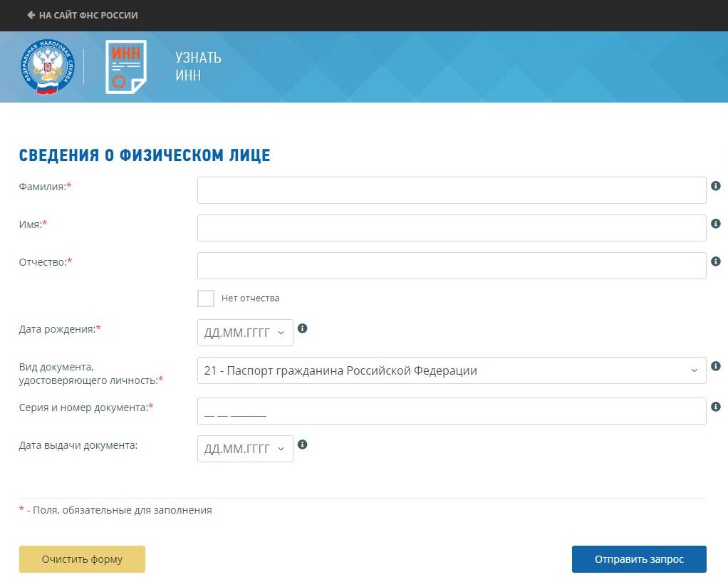
Task: Click inside the Имя input field
Action: tap(451, 227)
